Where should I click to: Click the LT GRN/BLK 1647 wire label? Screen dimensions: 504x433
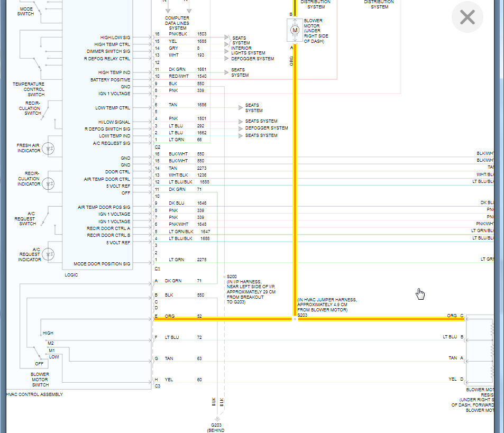coord(189,232)
